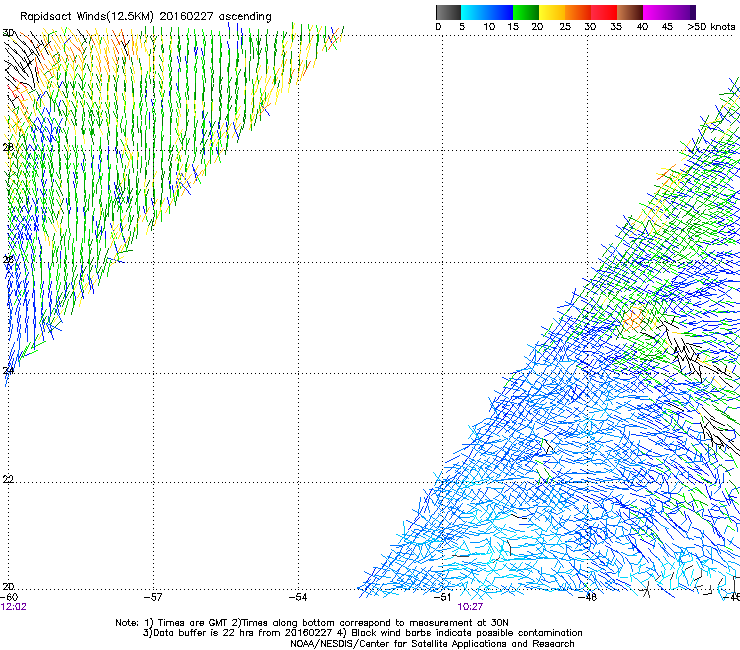Select the red 30-35 knots legend swatch
Screen dimensions: 740x650
(x=604, y=12)
